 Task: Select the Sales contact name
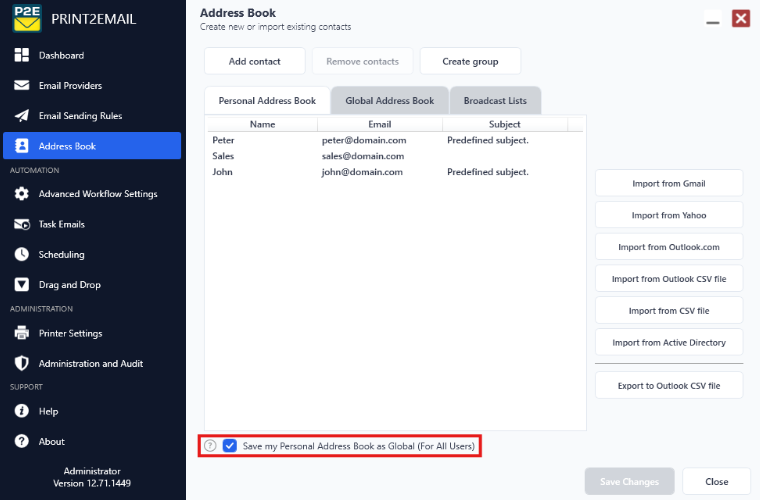point(223,156)
